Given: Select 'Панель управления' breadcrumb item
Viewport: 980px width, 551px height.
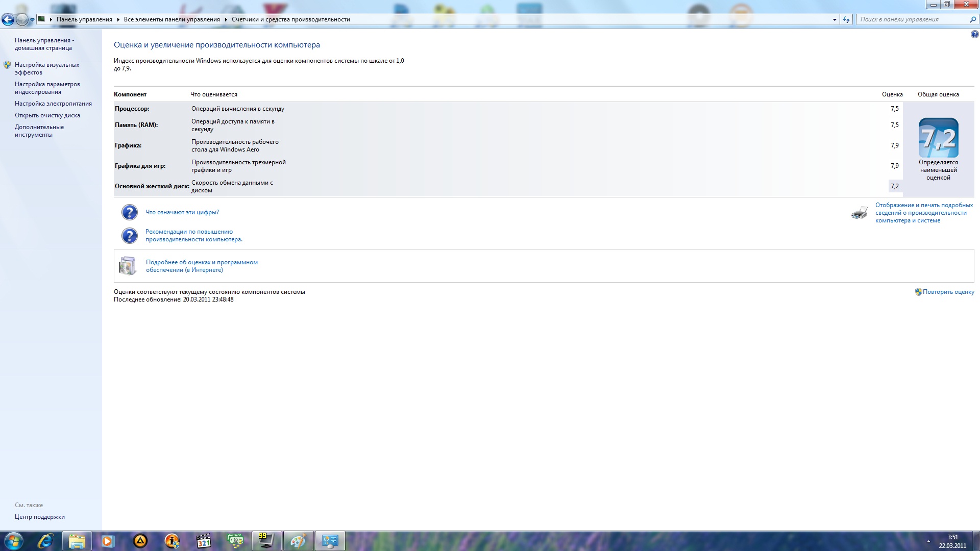Looking at the screenshot, I should [84, 19].
